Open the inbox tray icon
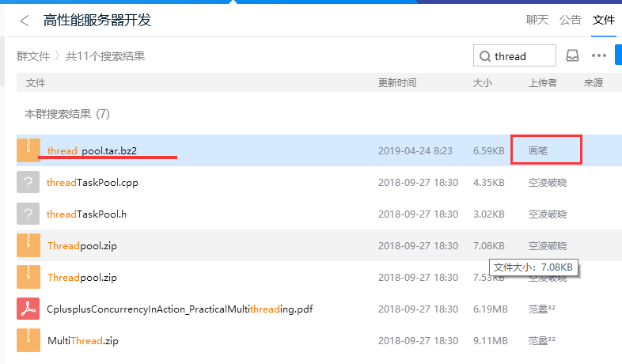Image resolution: width=622 pixels, height=364 pixels. [x=572, y=55]
